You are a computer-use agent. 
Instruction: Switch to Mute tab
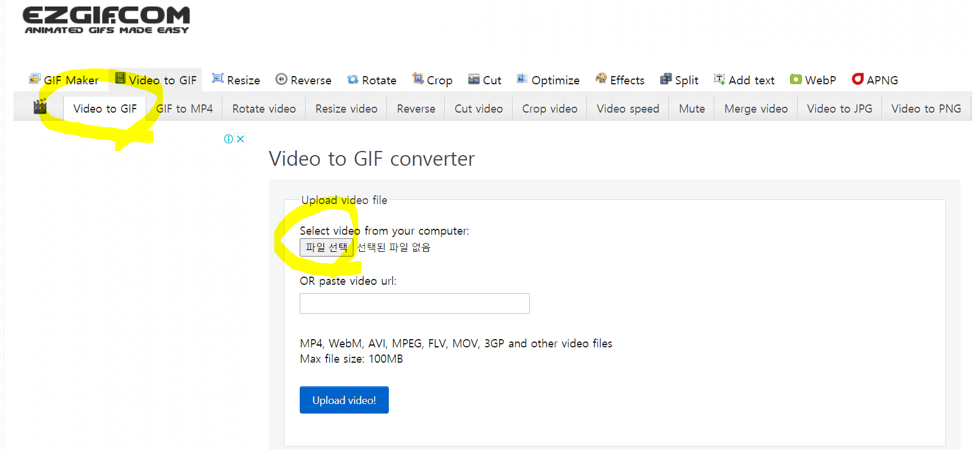pyautogui.click(x=691, y=109)
